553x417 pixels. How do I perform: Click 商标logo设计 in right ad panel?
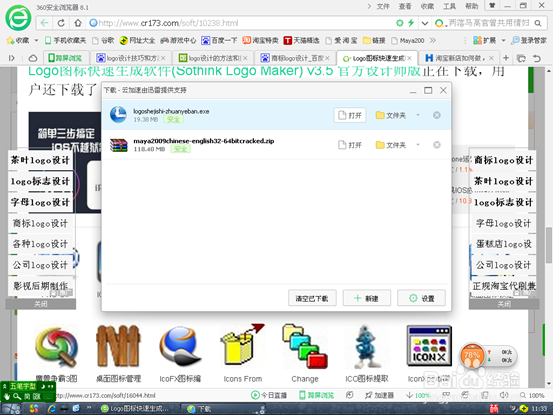pos(503,160)
